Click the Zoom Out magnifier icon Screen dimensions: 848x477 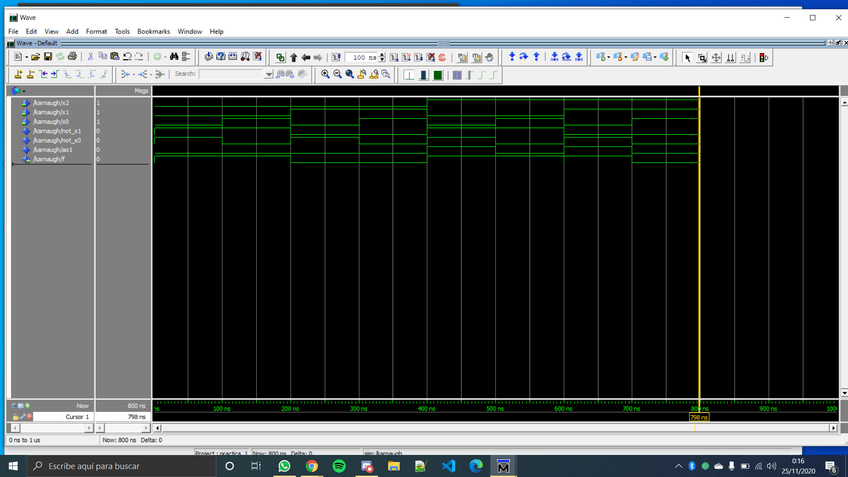[x=337, y=75]
